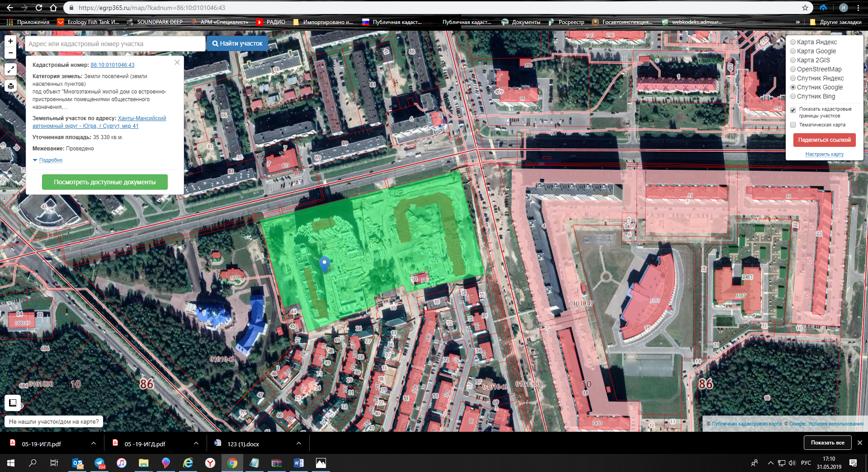Toggle fullscreen map view icon
This screenshot has height=472, width=868.
point(10,70)
